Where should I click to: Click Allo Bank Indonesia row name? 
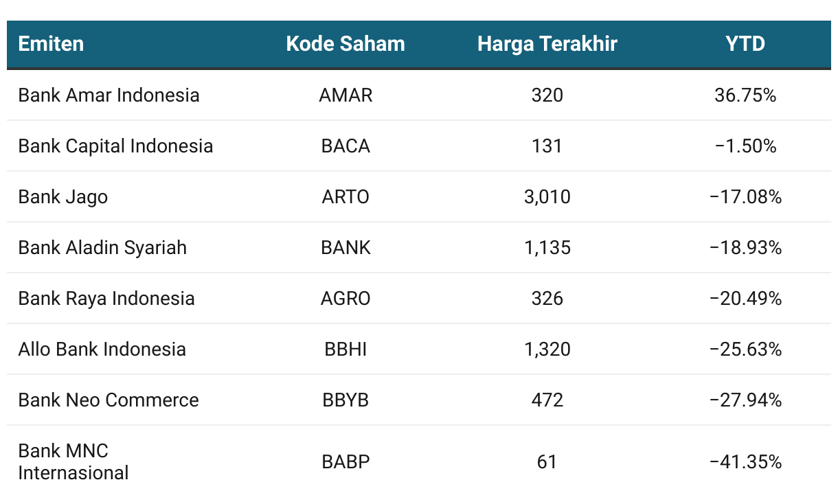coord(102,349)
